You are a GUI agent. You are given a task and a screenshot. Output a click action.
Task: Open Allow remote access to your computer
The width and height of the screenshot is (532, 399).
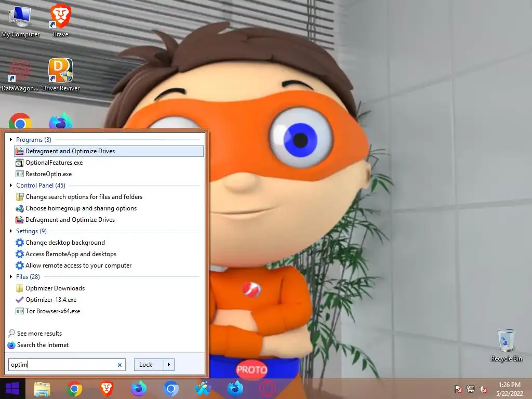(x=109, y=265)
